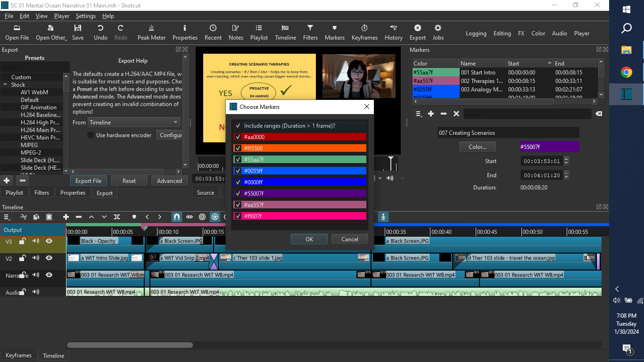Uncheck the #aa0000 marker checkbox
The width and height of the screenshot is (644, 362).
[x=238, y=137]
